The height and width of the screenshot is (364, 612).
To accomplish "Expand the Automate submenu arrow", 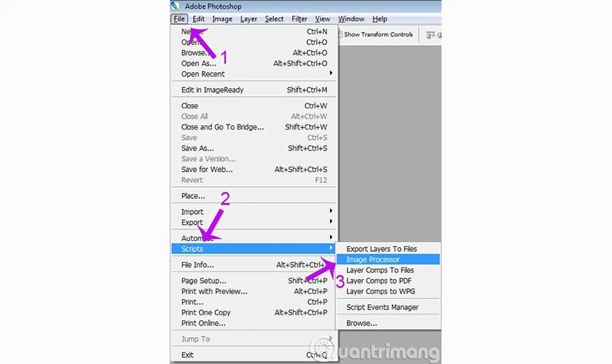I will [x=331, y=237].
